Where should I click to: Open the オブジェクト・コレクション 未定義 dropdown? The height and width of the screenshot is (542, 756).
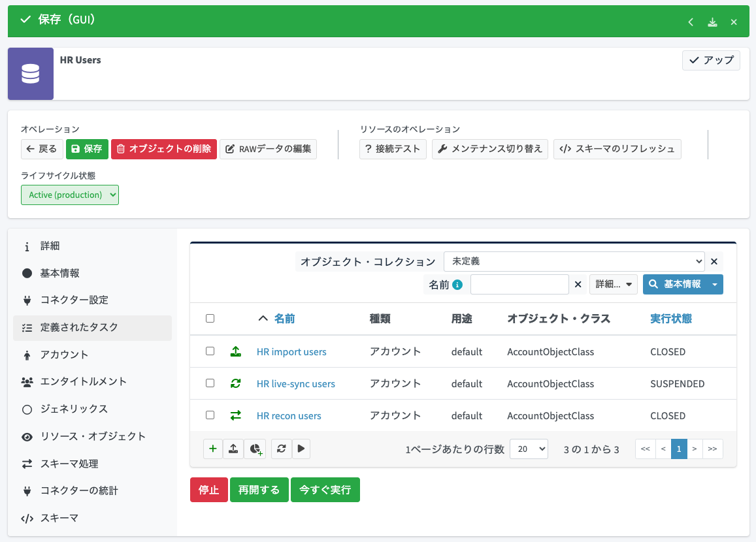(574, 262)
